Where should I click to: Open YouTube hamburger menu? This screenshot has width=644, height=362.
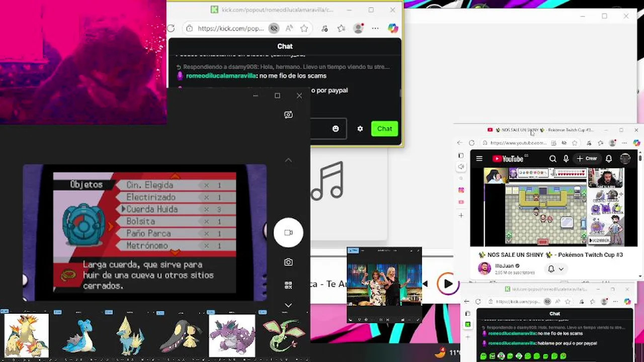[479, 159]
